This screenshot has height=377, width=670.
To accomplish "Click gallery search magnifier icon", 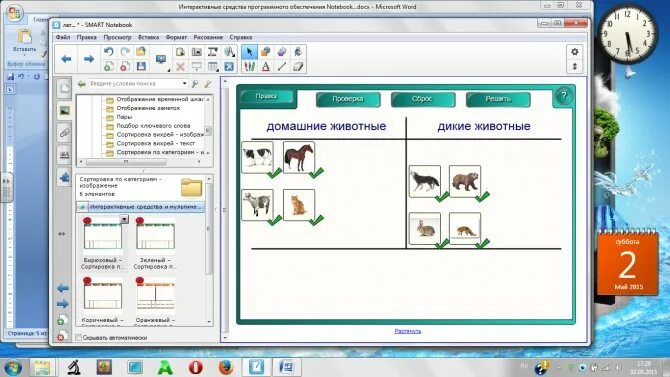I will (x=195, y=84).
